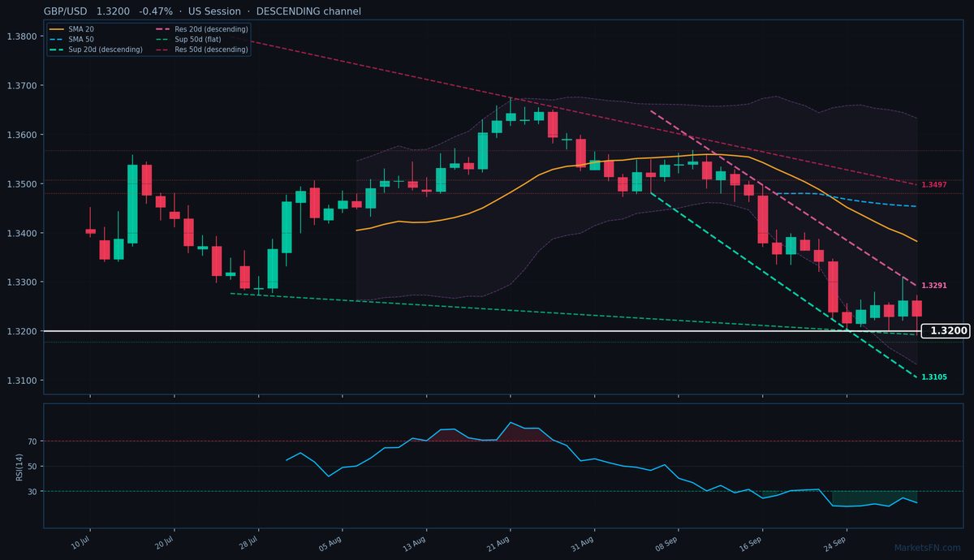This screenshot has height=560, width=974.
Task: Click the GBP/USD symbol in the title
Action: click(67, 11)
